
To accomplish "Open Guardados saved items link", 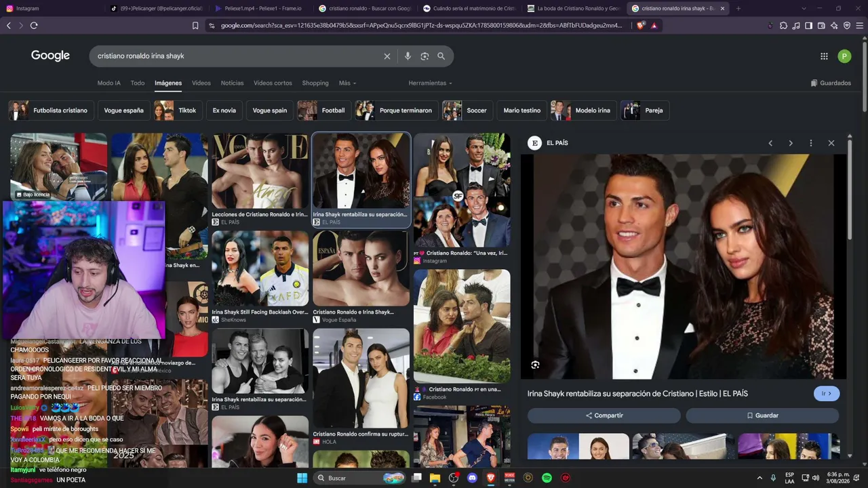I will click(x=831, y=83).
